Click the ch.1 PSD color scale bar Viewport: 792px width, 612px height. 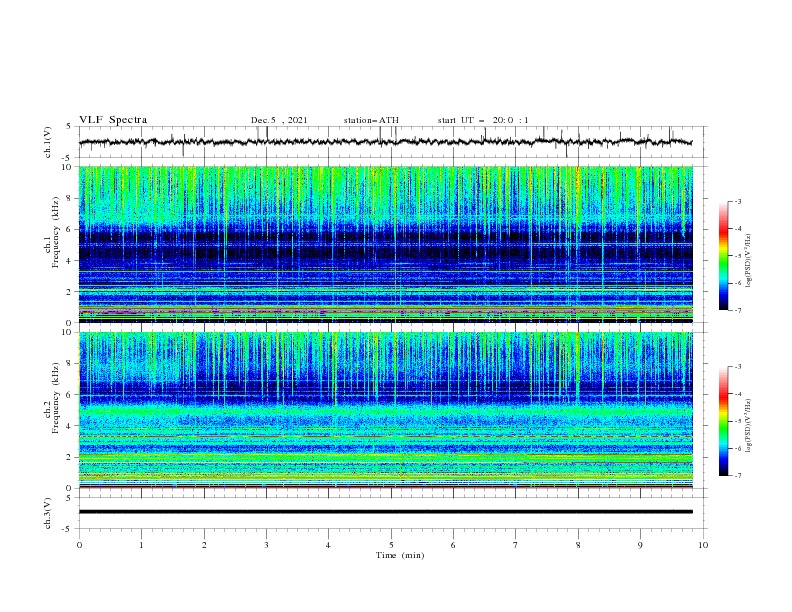point(724,256)
